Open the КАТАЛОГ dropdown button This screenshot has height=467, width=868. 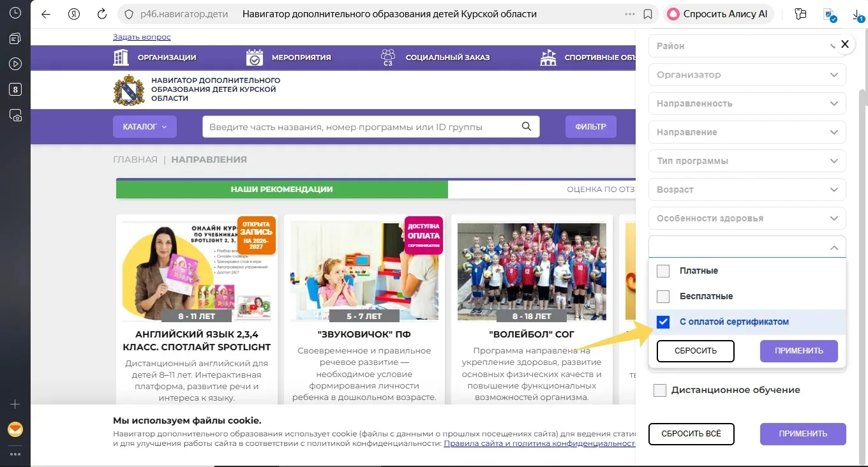pos(145,126)
